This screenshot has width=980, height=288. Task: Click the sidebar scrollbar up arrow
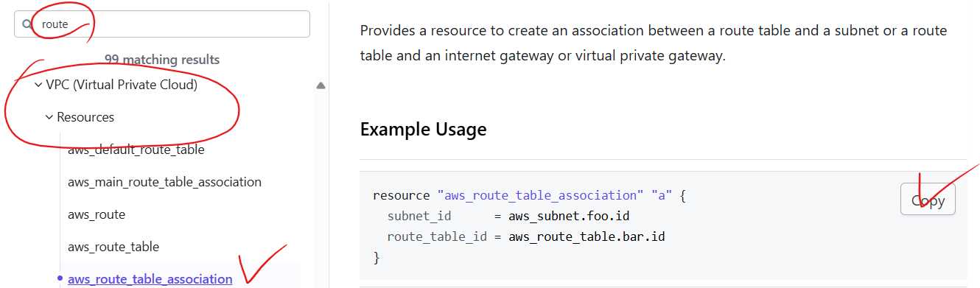(321, 85)
